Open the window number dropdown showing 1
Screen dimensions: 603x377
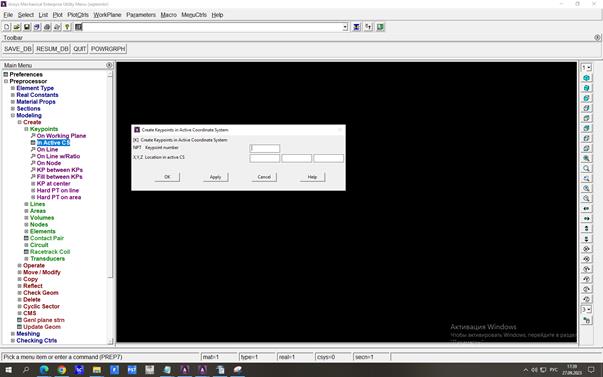pyautogui.click(x=586, y=68)
